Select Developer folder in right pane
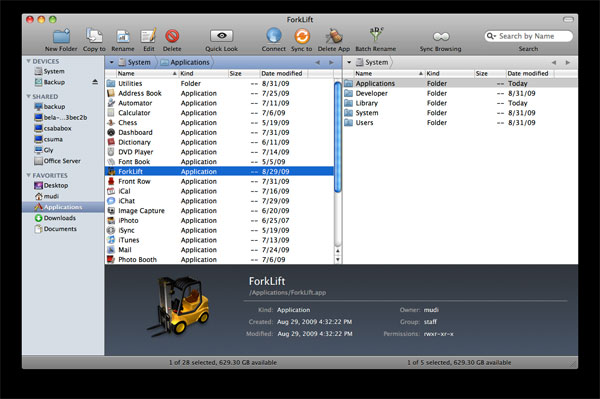Image resolution: width=600 pixels, height=399 pixels. coord(460,93)
